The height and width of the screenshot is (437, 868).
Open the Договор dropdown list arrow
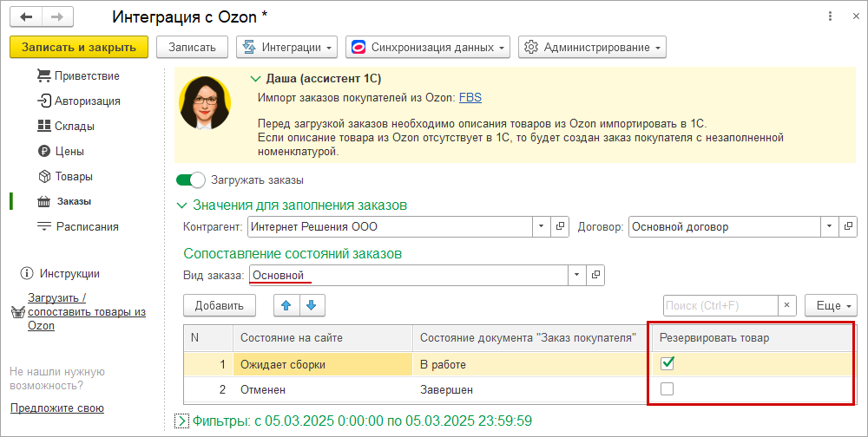[829, 226]
